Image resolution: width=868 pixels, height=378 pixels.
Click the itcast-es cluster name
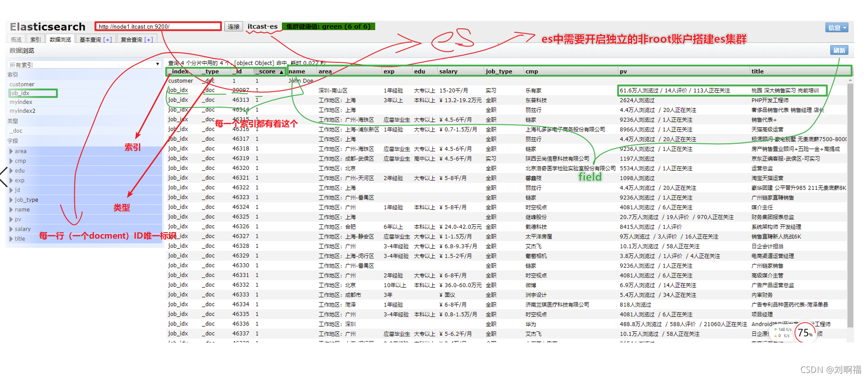coord(262,26)
